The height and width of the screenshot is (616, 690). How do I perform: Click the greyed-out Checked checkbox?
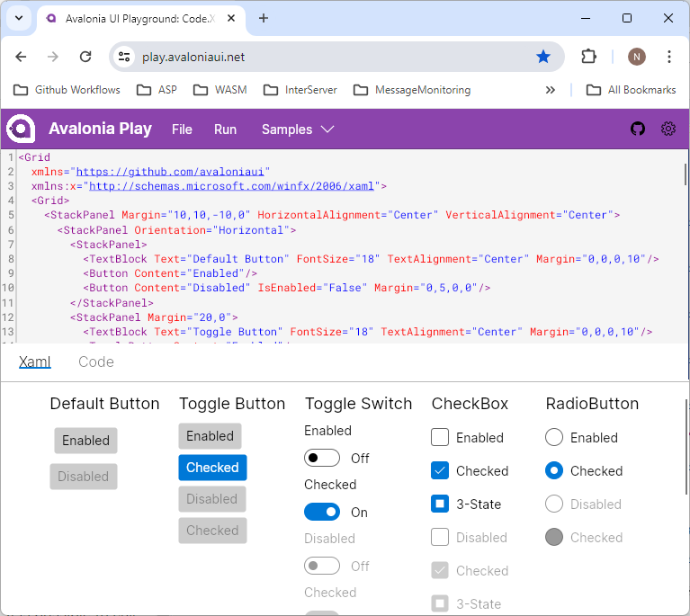440,571
